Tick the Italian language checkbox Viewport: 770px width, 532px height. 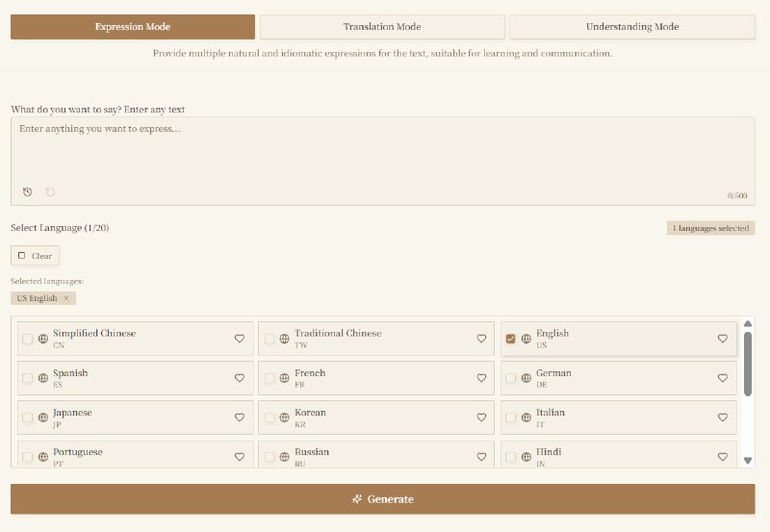(x=510, y=418)
